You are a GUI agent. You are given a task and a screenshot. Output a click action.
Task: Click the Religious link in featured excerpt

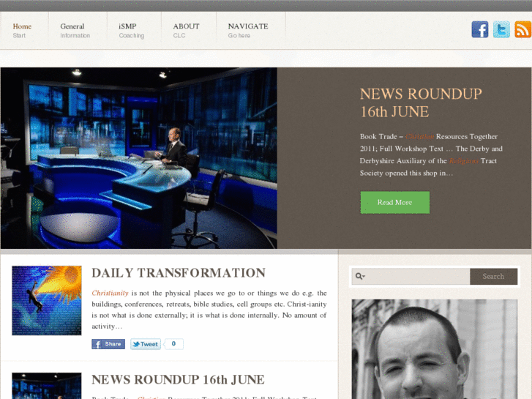tap(463, 161)
